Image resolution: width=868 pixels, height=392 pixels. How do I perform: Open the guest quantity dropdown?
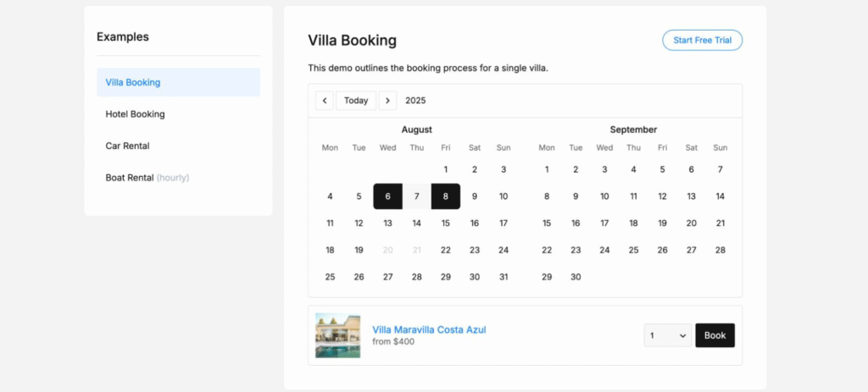[667, 335]
